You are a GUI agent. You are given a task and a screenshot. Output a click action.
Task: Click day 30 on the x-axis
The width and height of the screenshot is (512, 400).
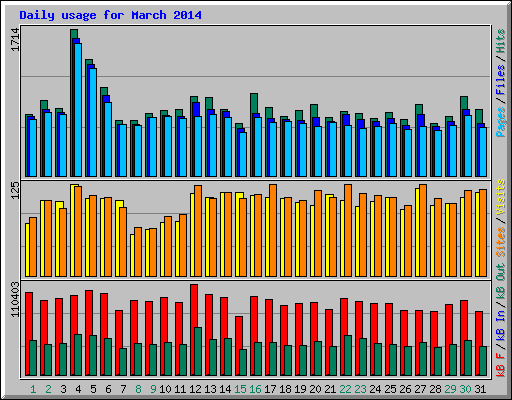point(465,389)
